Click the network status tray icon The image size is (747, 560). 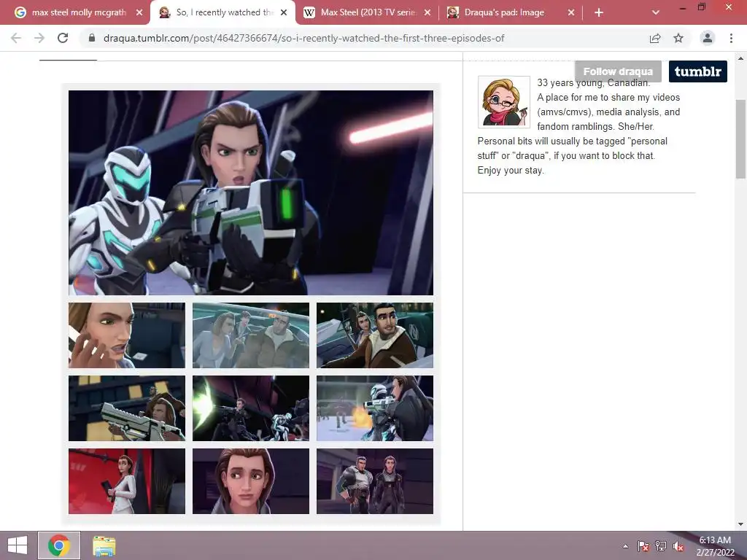tap(661, 546)
